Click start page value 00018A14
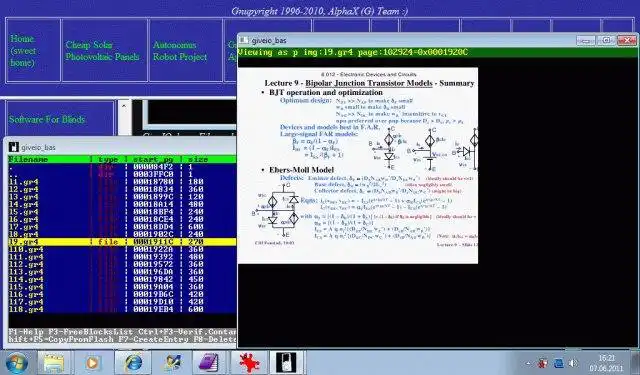Viewport: 640px width, 375px height. click(x=153, y=204)
